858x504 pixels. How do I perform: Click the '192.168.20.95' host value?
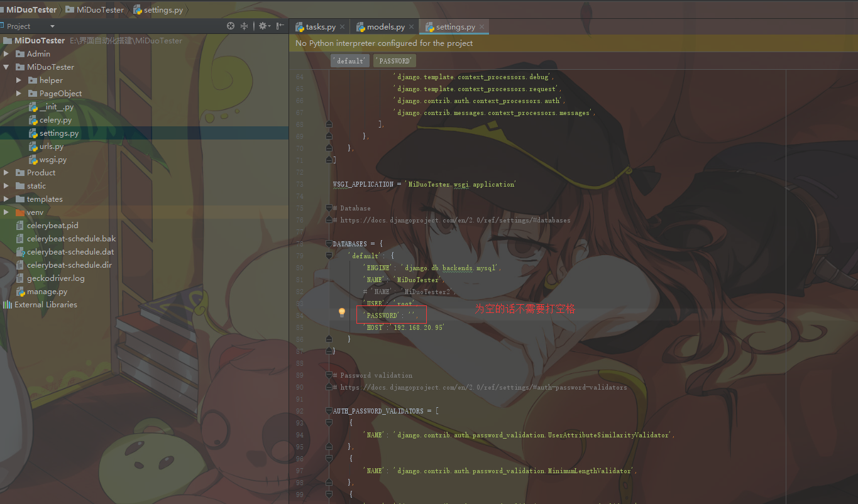point(419,327)
